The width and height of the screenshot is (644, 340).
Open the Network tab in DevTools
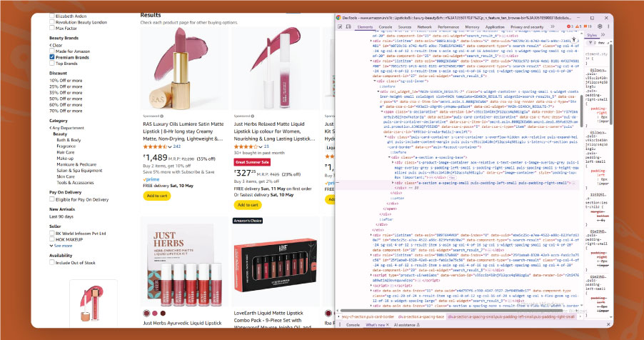click(425, 26)
